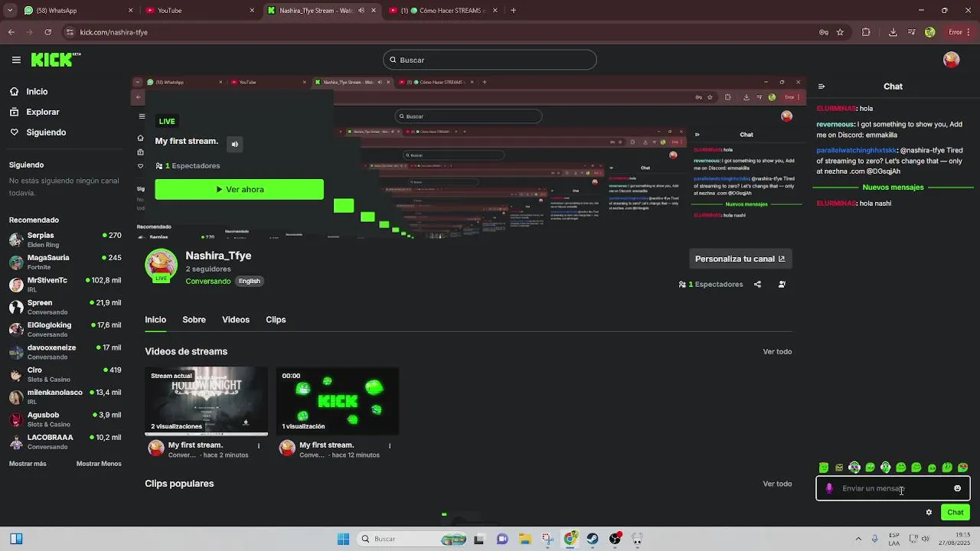Click the moderator icon right of share
980x551 pixels.
point(782,284)
